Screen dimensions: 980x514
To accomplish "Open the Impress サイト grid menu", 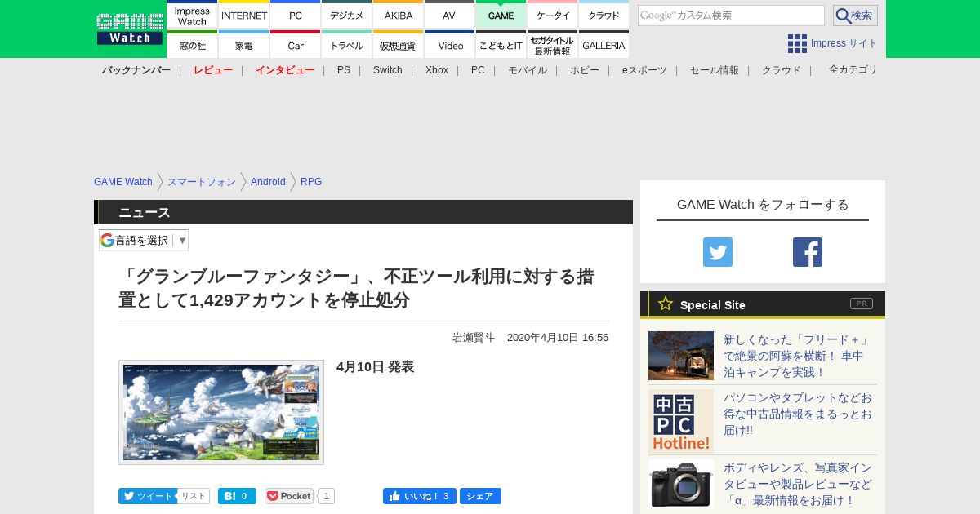I will 832,43.
